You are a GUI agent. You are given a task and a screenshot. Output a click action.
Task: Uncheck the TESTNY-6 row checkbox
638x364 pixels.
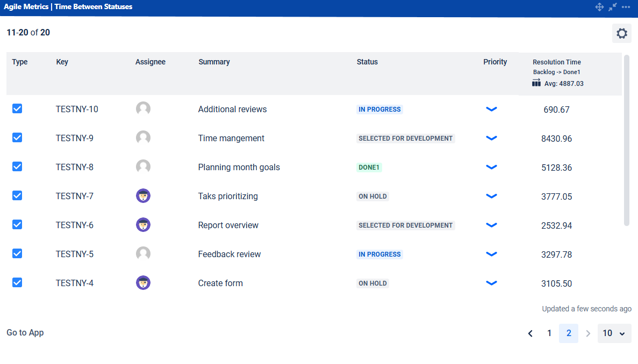17,225
